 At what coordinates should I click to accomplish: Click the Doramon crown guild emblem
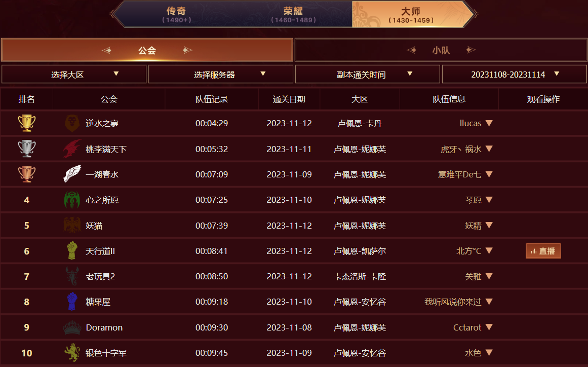click(72, 327)
